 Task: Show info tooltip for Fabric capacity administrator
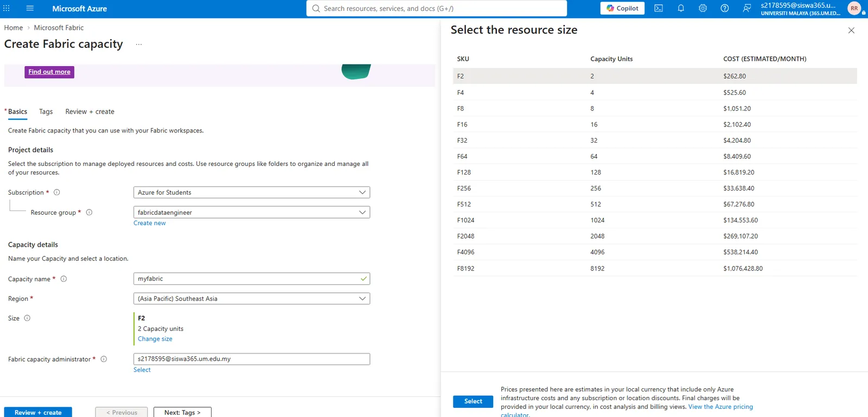coord(104,359)
